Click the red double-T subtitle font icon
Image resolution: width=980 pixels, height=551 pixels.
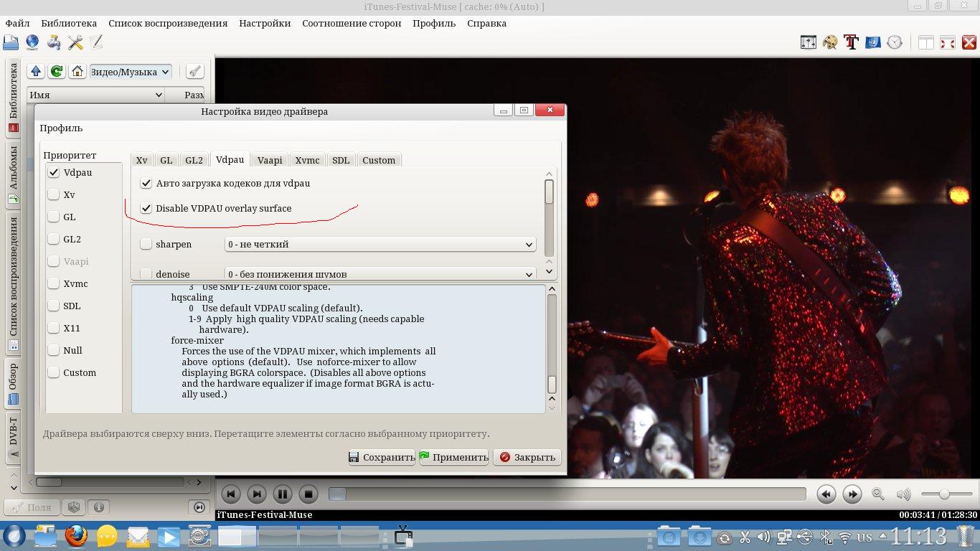[x=852, y=42]
